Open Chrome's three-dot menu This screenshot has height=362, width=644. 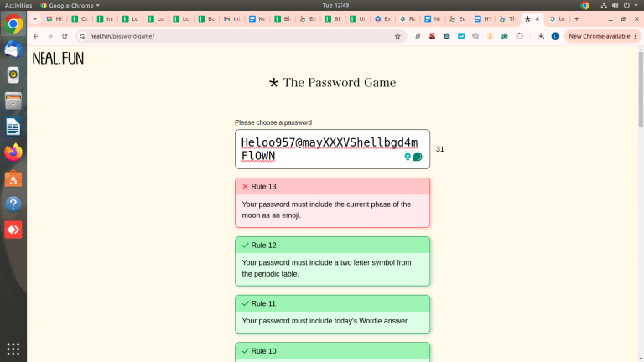636,36
